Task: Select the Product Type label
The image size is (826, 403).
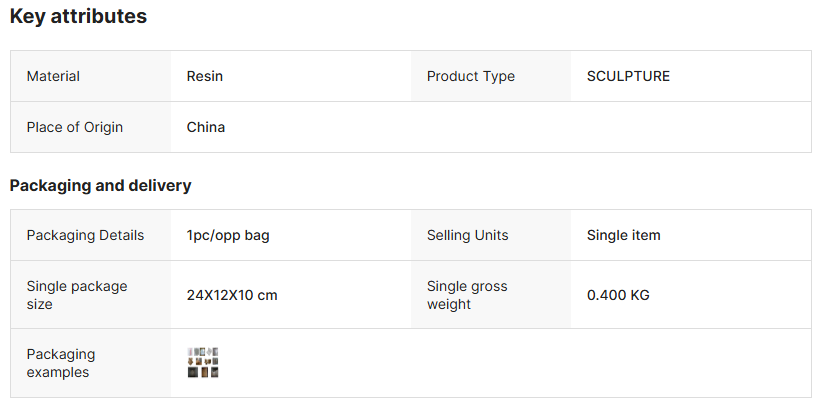Action: tap(471, 76)
